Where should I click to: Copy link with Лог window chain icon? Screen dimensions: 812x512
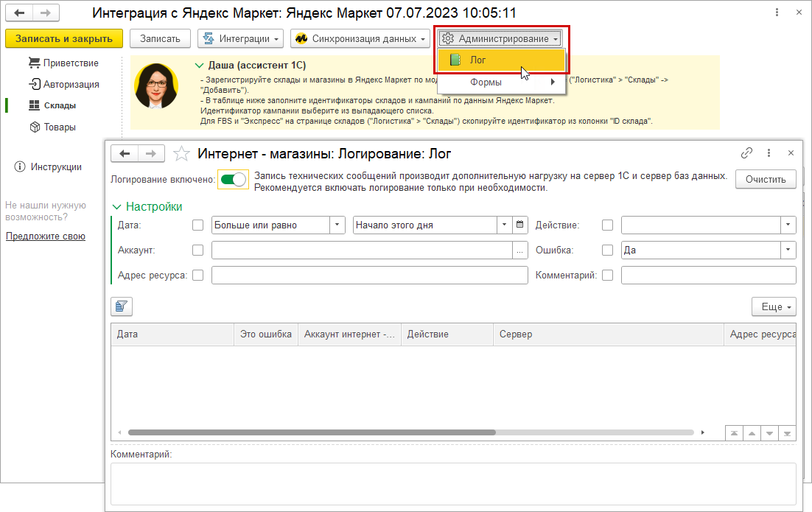pos(746,152)
